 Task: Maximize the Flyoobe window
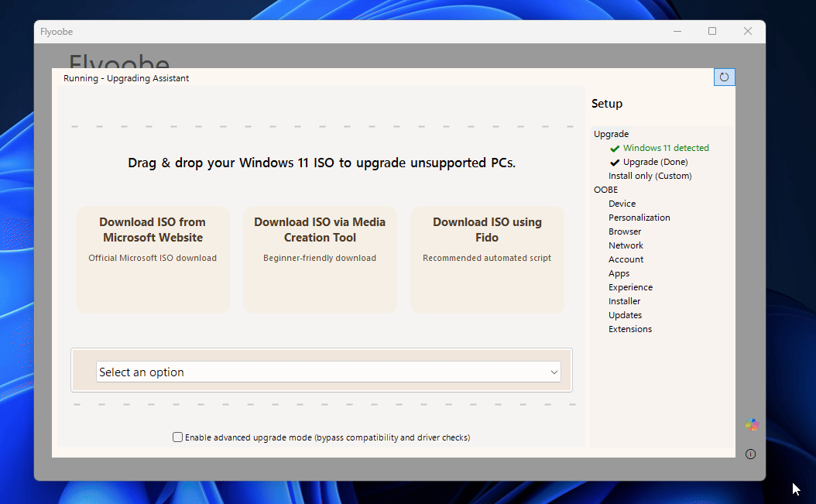click(x=712, y=31)
